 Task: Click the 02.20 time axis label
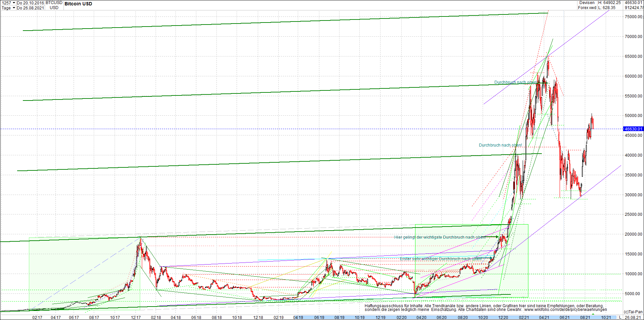(x=402, y=317)
